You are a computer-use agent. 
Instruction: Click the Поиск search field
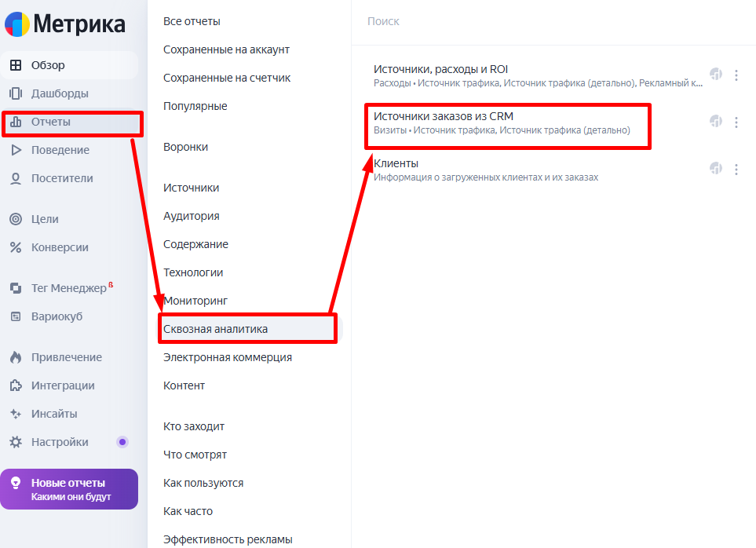(x=471, y=21)
